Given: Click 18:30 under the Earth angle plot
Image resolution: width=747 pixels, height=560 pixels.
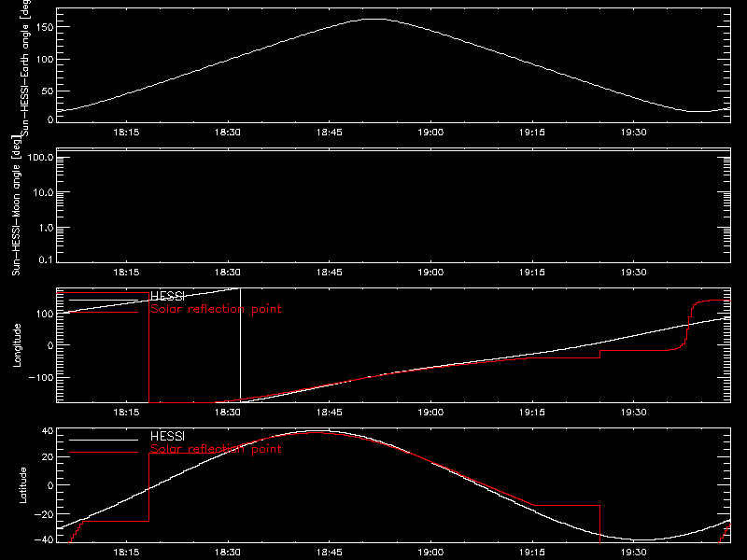Looking at the screenshot, I should point(228,133).
